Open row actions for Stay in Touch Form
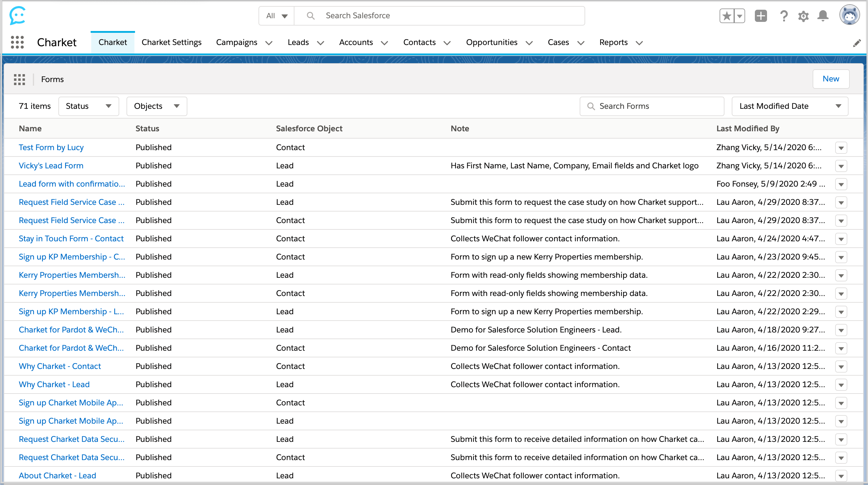This screenshot has height=485, width=868. pos(841,239)
